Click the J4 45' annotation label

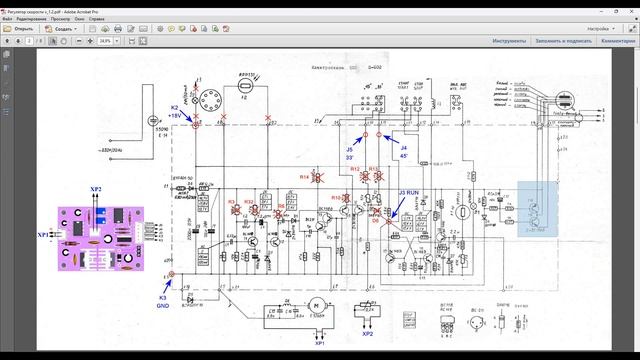point(404,152)
